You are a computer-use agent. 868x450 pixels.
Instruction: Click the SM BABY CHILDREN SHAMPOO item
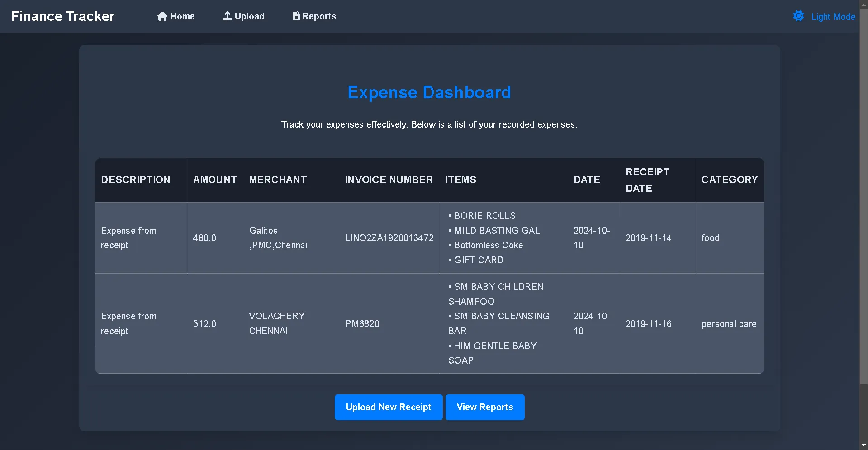pyautogui.click(x=496, y=294)
